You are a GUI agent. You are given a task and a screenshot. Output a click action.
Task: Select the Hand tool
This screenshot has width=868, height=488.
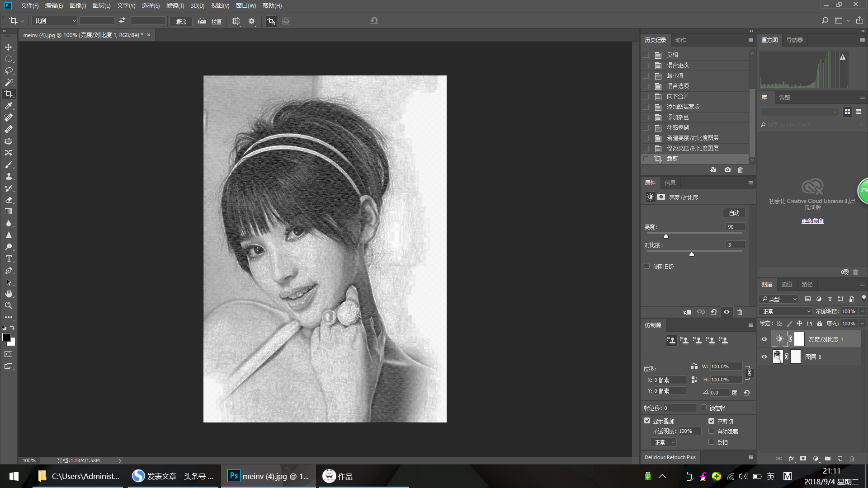coord(9,294)
